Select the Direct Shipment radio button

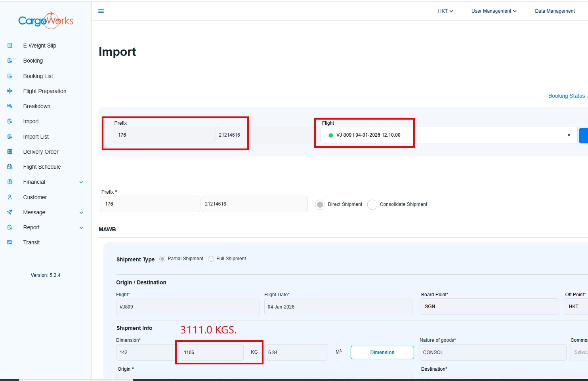(320, 205)
